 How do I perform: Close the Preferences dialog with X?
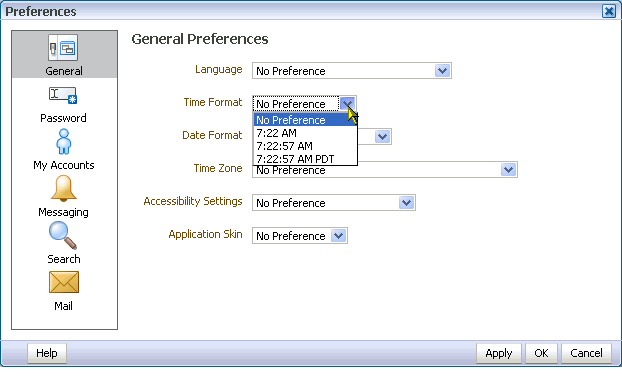[609, 11]
